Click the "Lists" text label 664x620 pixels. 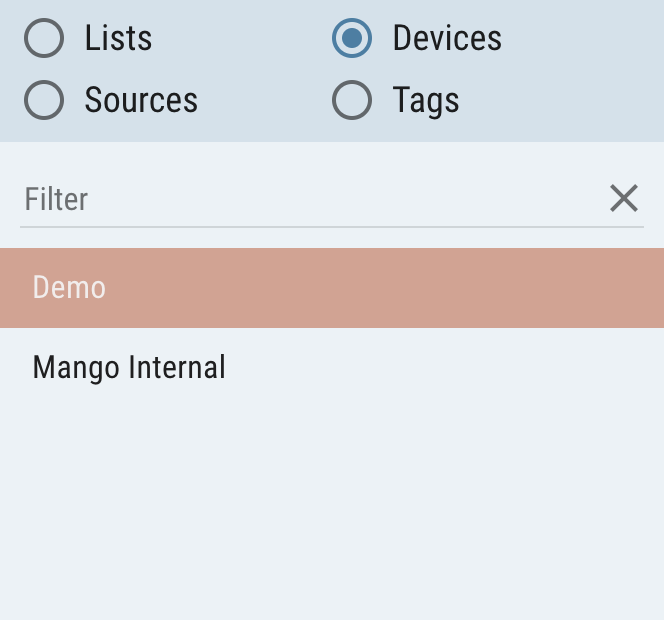(x=118, y=39)
